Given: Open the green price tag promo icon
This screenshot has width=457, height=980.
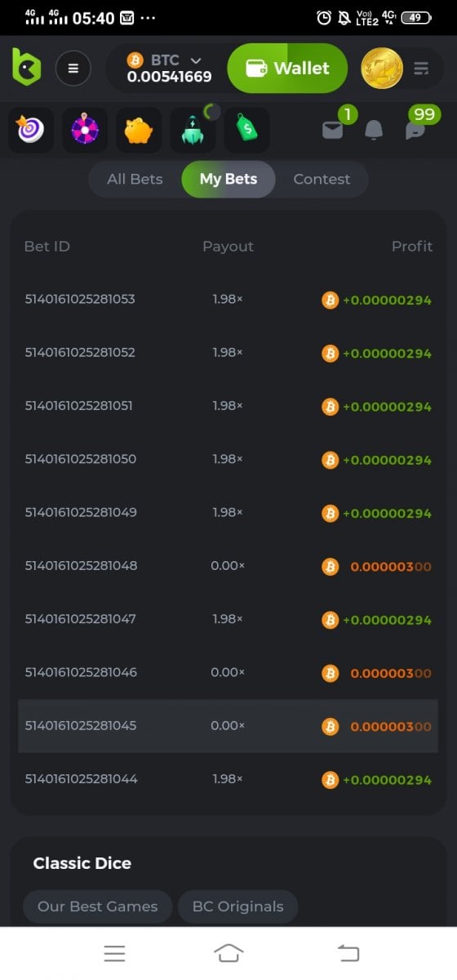Looking at the screenshot, I should coord(246,130).
